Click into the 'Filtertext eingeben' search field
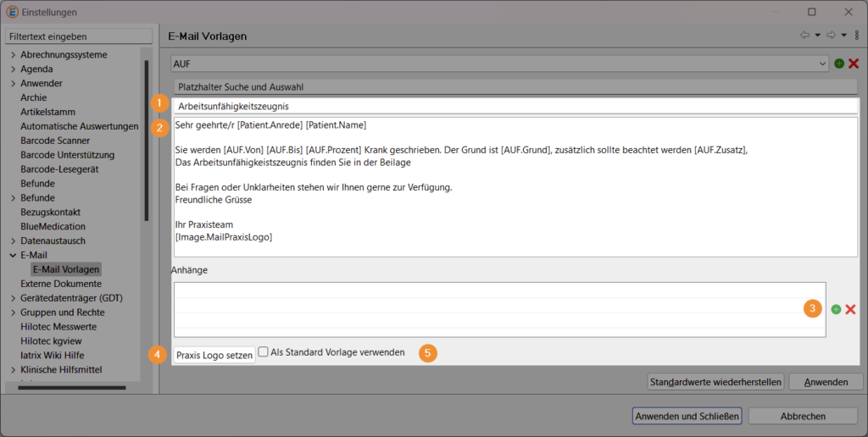The height and width of the screenshot is (437, 868). [x=78, y=36]
